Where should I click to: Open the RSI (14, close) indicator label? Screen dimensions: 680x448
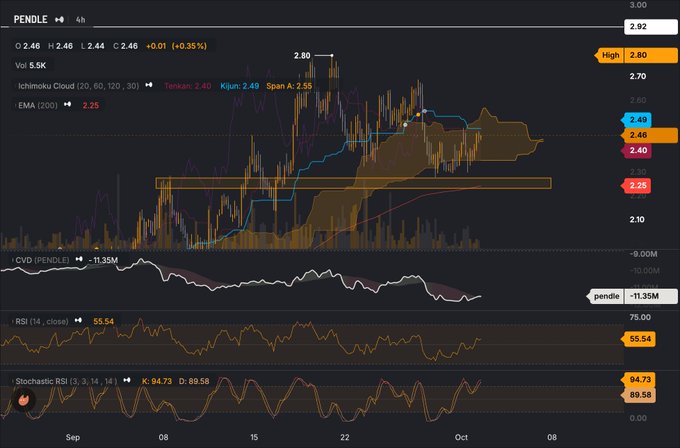coord(42,321)
